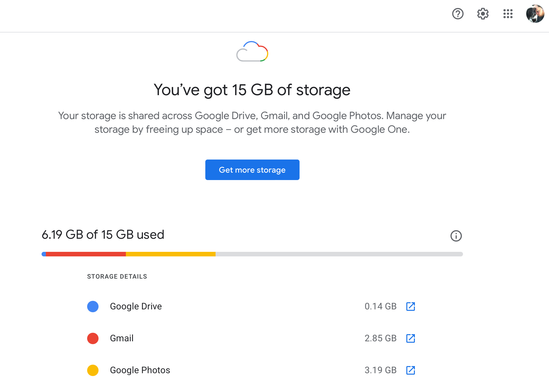The width and height of the screenshot is (549, 392).
Task: Click the Get more storage button
Action: point(252,170)
